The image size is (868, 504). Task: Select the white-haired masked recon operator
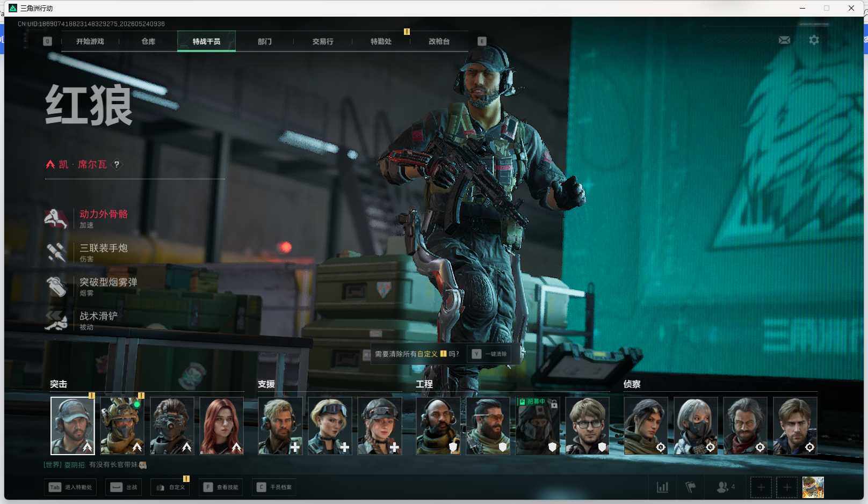click(696, 426)
